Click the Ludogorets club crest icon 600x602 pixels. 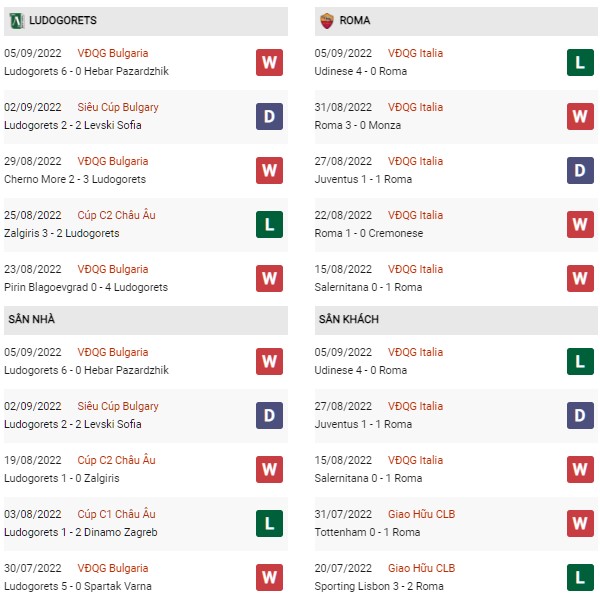17,21
